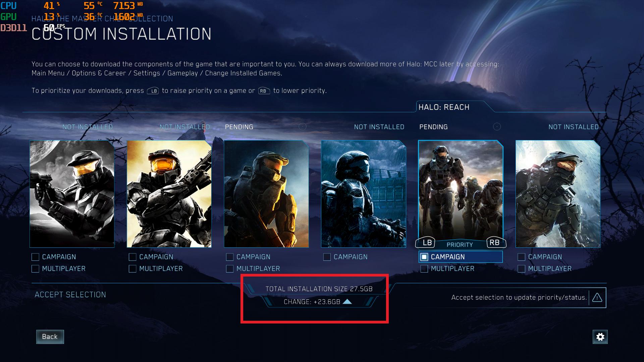The image size is (644, 362).
Task: Select the Halo 3: ODST cover art
Action: point(364,194)
